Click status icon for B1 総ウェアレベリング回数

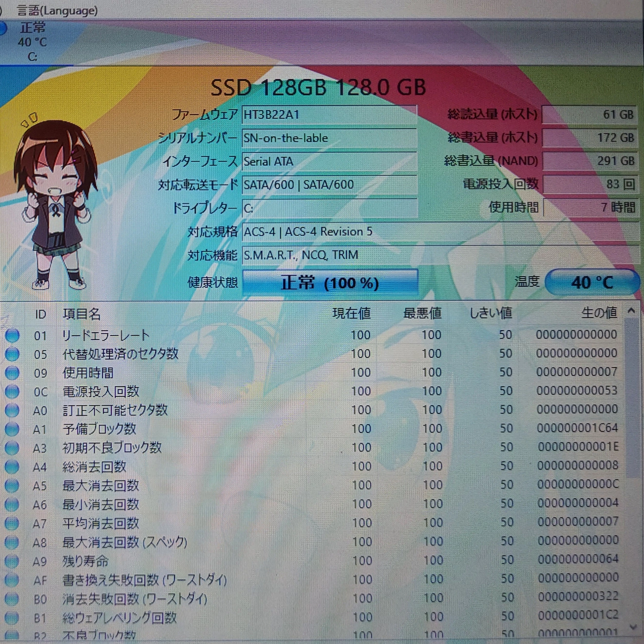tap(12, 618)
